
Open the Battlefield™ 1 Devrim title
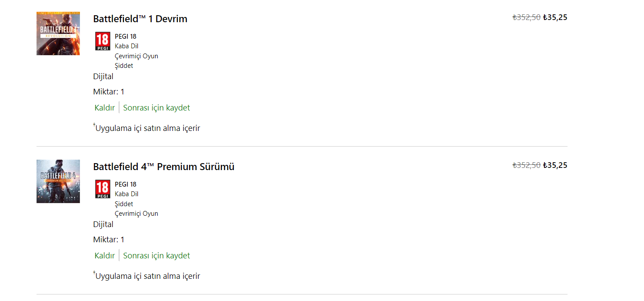(140, 19)
